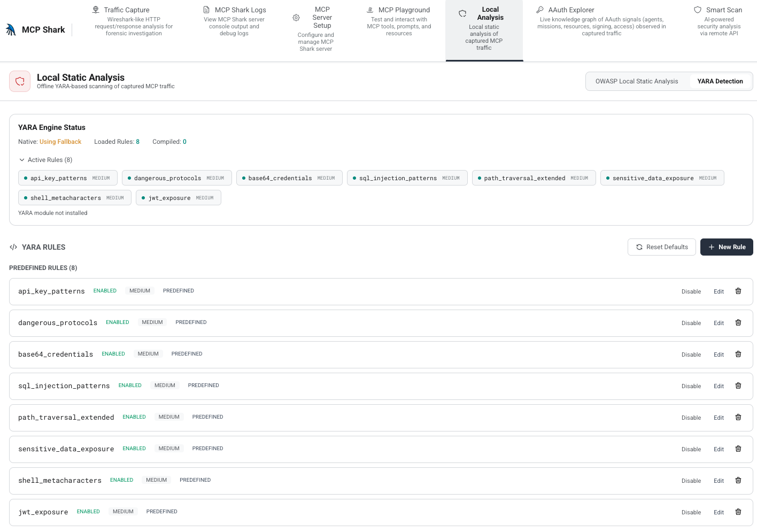This screenshot has height=532, width=757.
Task: Click the code icon next to YARA RULES
Action: [x=13, y=247]
